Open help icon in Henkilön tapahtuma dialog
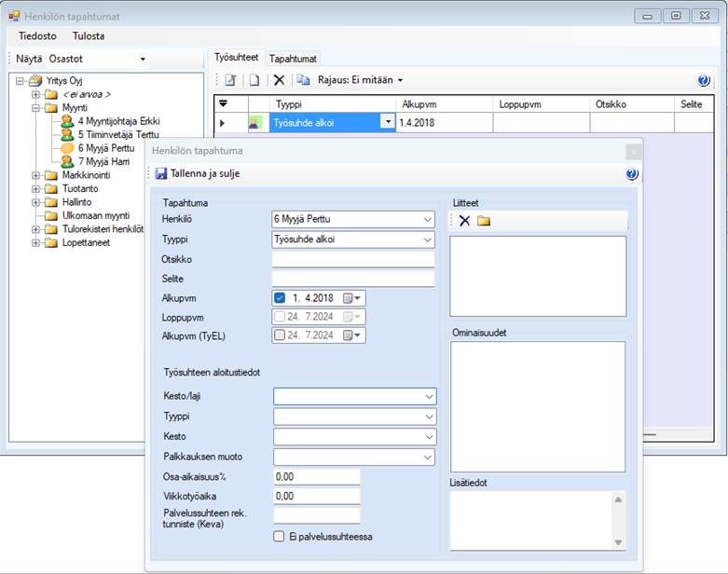Viewport: 728px width, 574px height. pos(632,174)
